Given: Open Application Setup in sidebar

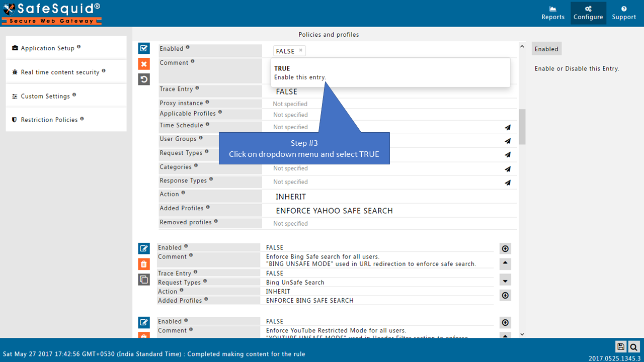Looking at the screenshot, I should (66, 48).
